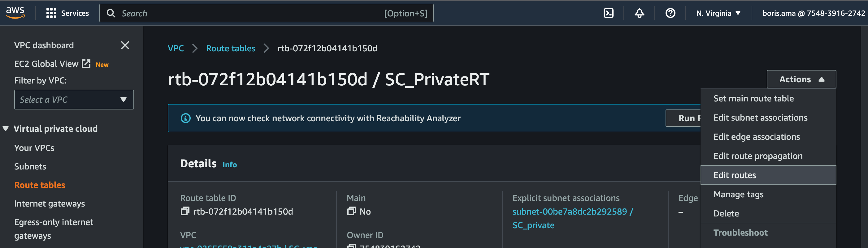
Task: Copy the Main value icon
Action: (x=351, y=211)
